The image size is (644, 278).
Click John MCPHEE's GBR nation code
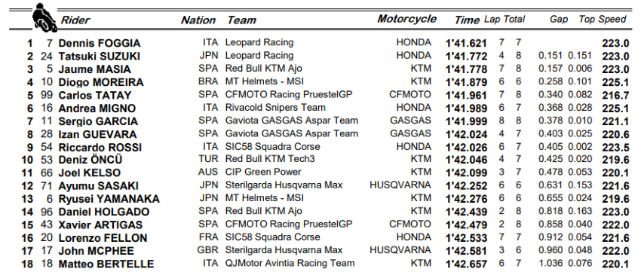[207, 250]
